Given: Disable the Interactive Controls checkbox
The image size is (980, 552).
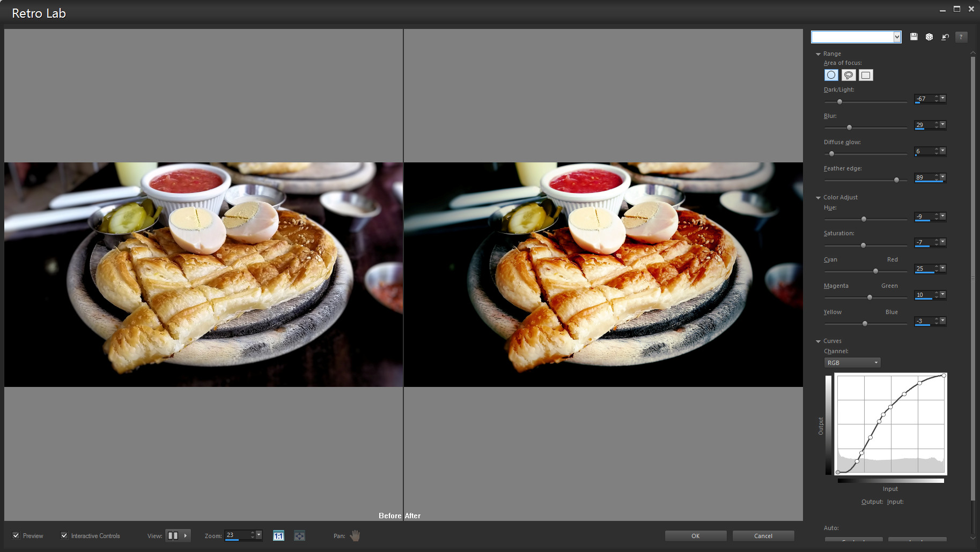Looking at the screenshot, I should (64, 535).
